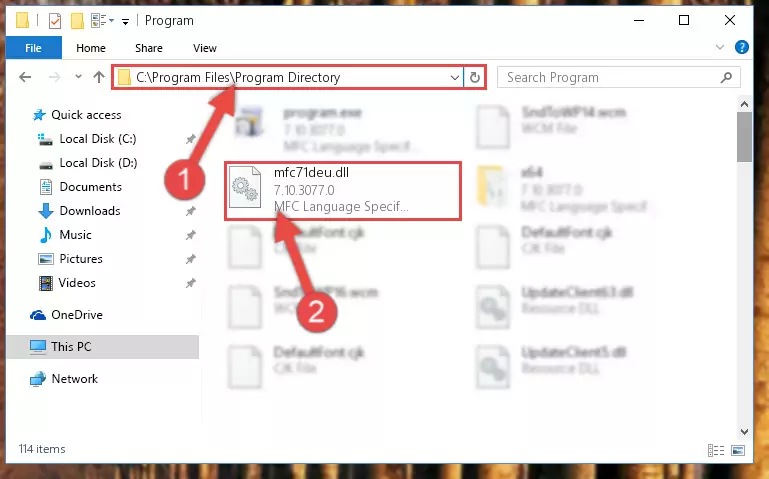
Task: Click the pin icon beside Music
Action: click(x=191, y=235)
